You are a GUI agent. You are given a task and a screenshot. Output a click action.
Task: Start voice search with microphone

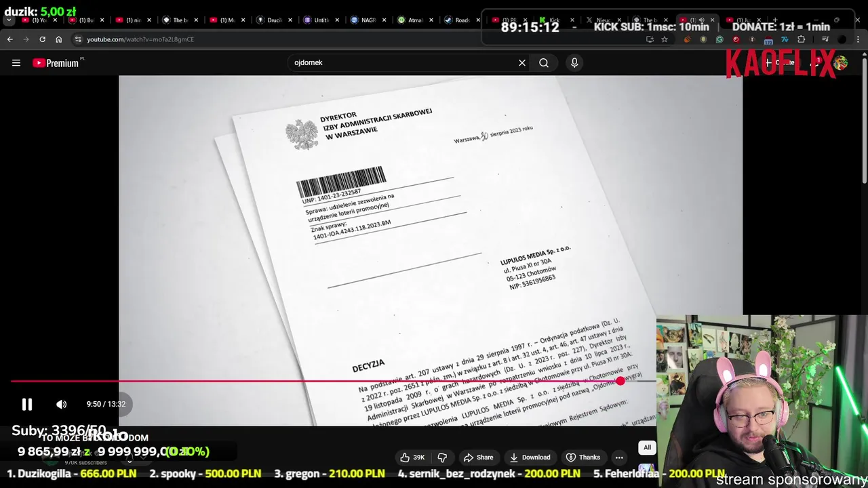pyautogui.click(x=574, y=62)
